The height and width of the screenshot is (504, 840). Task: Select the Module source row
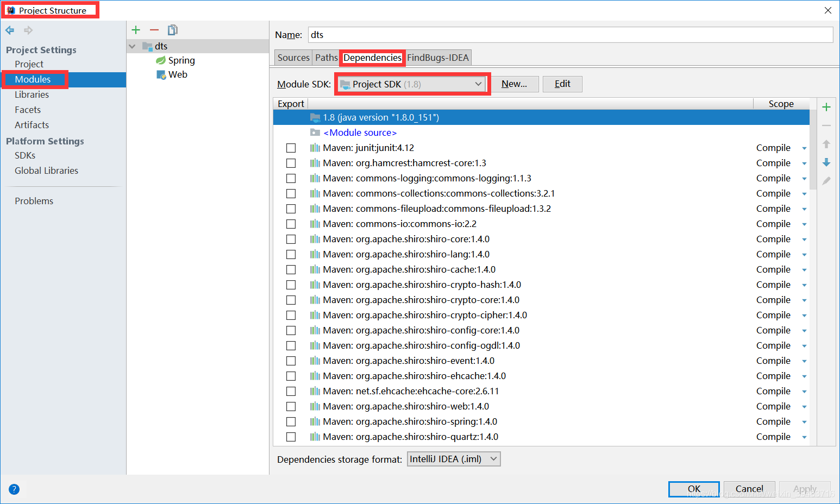tap(541, 133)
